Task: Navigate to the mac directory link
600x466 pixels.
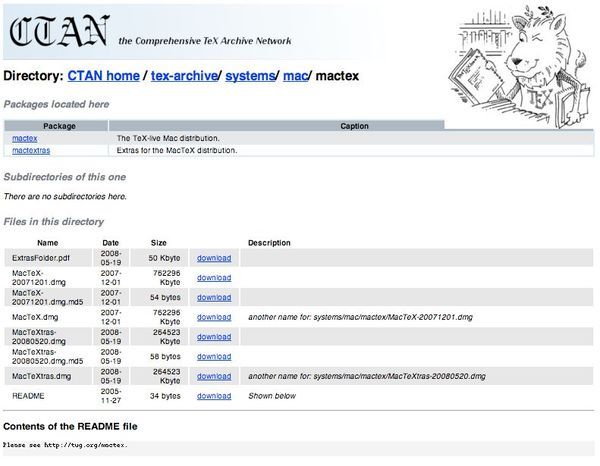Action: coord(295,76)
